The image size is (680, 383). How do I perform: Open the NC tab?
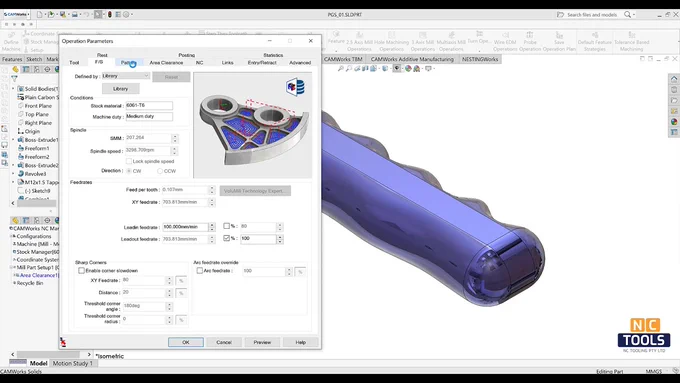(199, 62)
